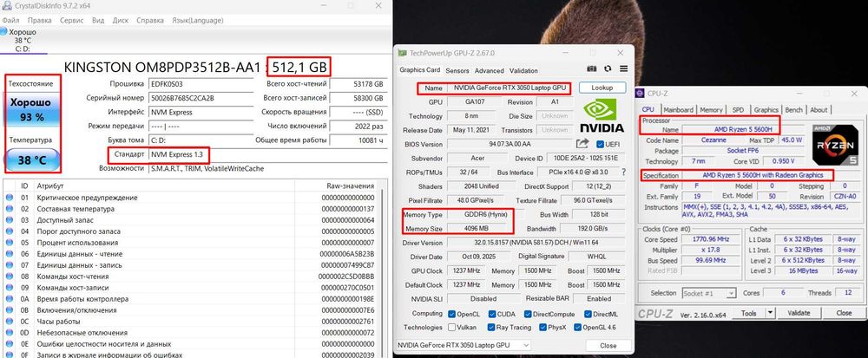868x358 pixels.
Task: Toggle DirectML checkbox
Action: 586,314
